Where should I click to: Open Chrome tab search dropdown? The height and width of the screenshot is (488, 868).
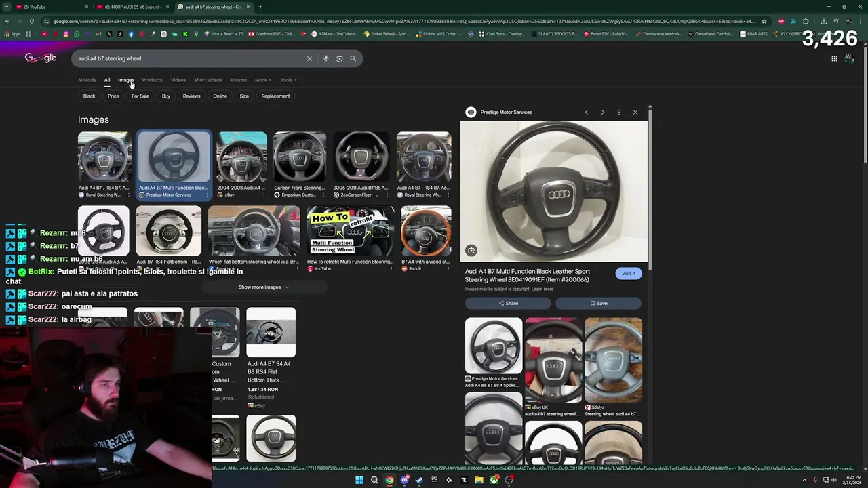click(x=7, y=7)
